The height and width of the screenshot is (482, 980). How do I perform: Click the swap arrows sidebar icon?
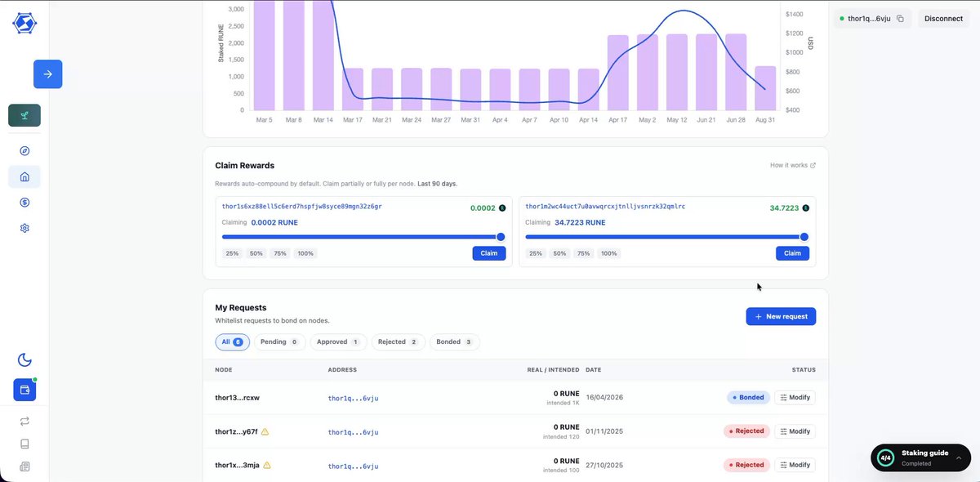pos(24,421)
